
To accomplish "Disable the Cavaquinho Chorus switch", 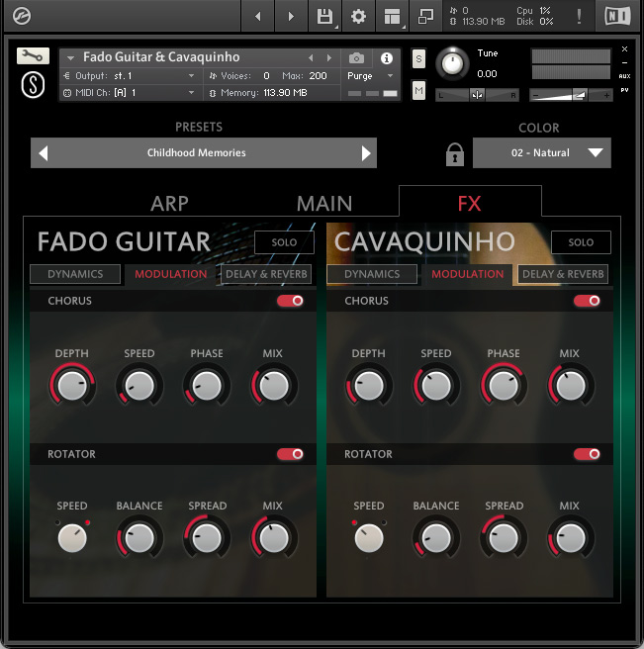I will click(587, 301).
